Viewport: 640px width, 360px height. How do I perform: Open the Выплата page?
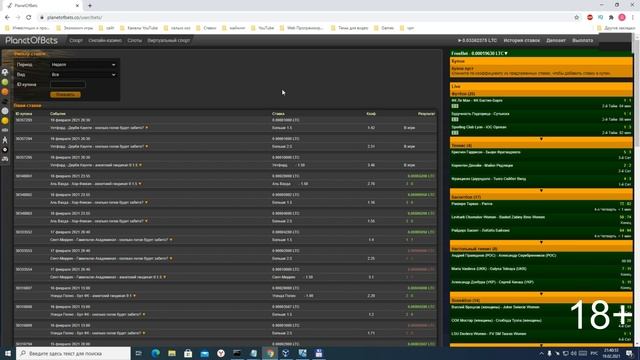point(582,40)
